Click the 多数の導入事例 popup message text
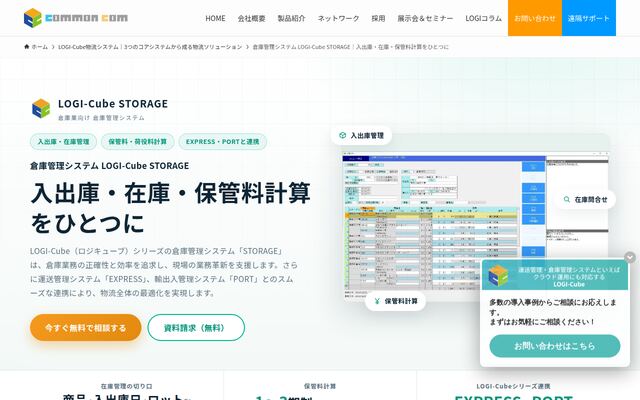 [x=553, y=312]
